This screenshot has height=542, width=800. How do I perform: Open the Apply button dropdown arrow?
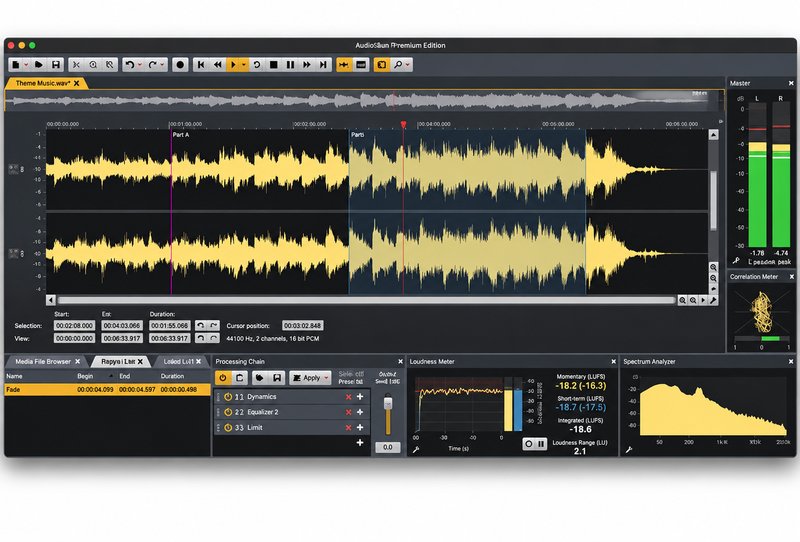pyautogui.click(x=327, y=378)
